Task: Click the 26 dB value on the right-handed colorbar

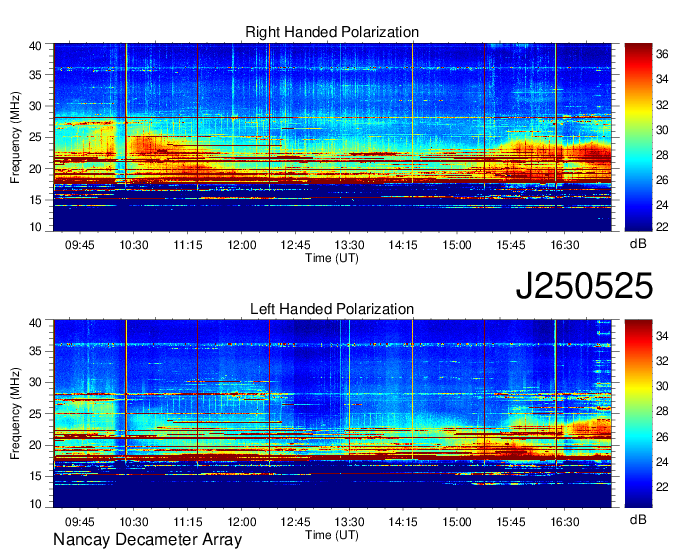Action: click(662, 180)
